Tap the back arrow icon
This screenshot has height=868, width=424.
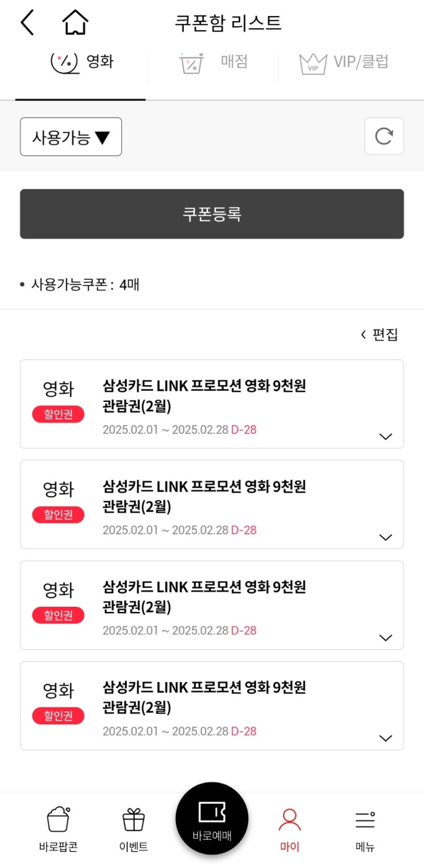[x=27, y=23]
